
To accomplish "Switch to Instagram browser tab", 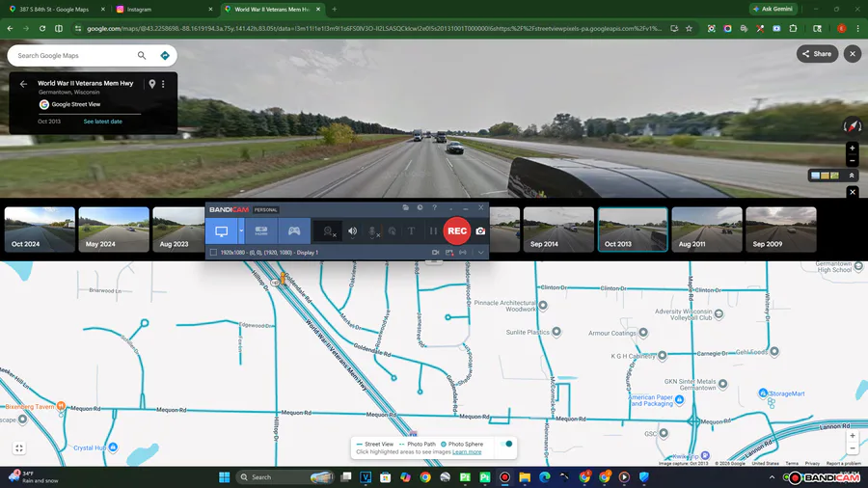I will click(x=164, y=10).
